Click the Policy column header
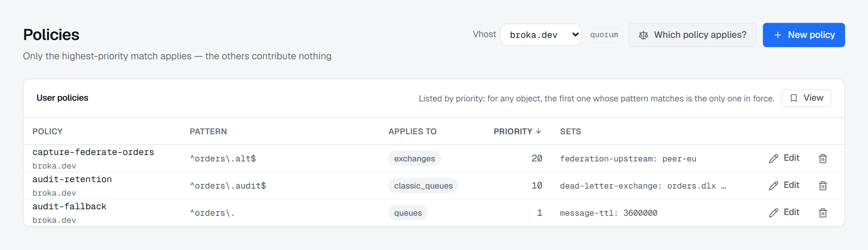868x250 pixels. click(48, 131)
